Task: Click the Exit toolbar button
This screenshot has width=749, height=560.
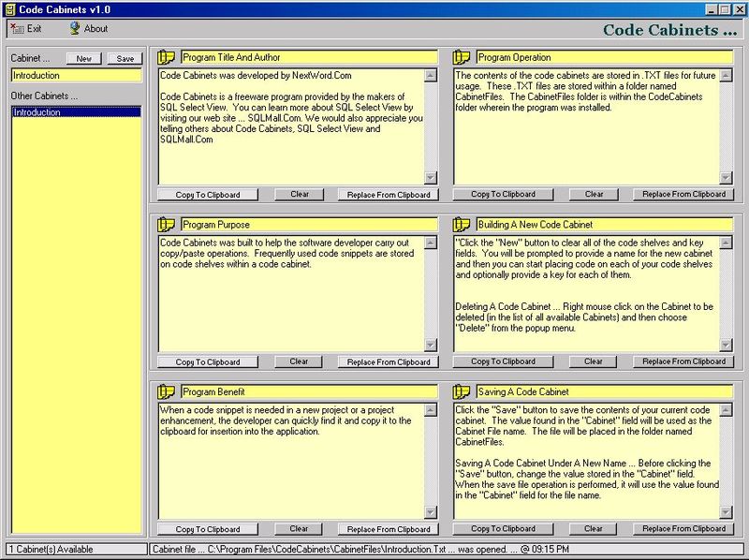Action: 26,29
